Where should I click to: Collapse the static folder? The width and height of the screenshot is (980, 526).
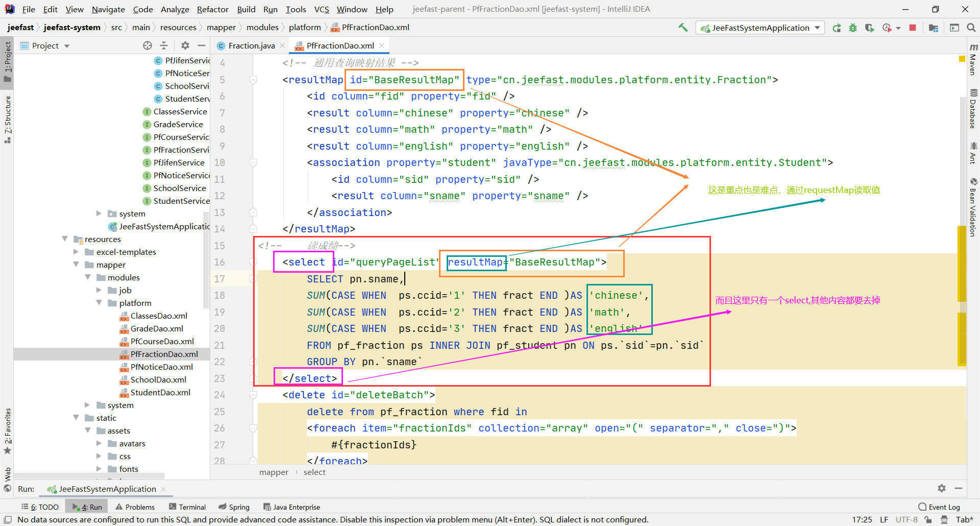[76, 417]
